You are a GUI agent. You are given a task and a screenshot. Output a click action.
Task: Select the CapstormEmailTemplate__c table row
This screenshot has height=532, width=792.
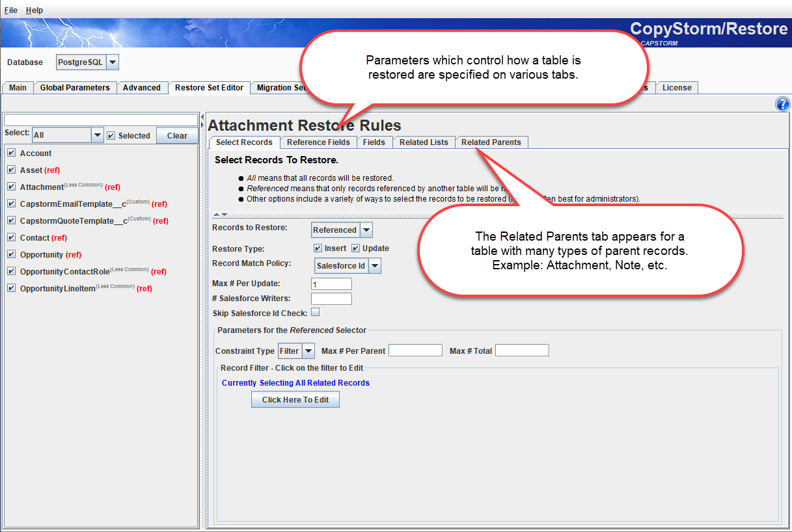[x=94, y=204]
